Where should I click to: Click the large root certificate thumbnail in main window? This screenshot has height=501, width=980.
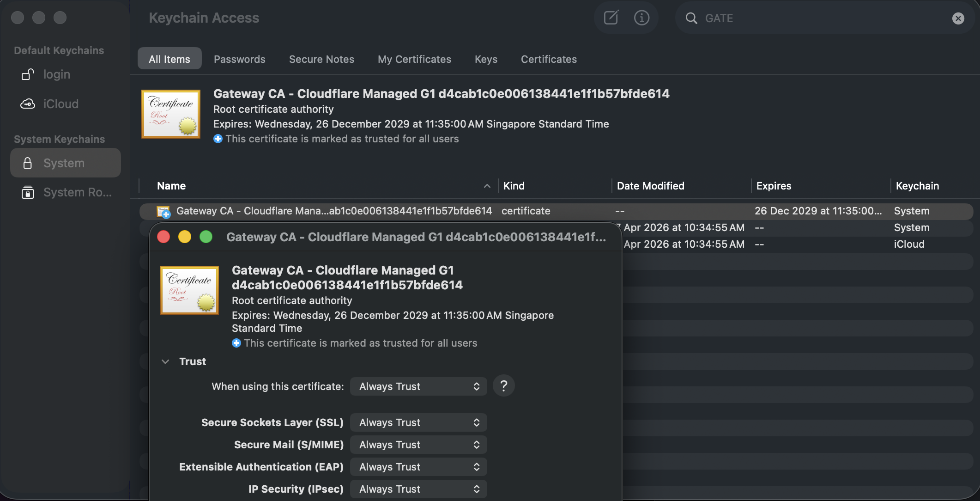(x=171, y=114)
